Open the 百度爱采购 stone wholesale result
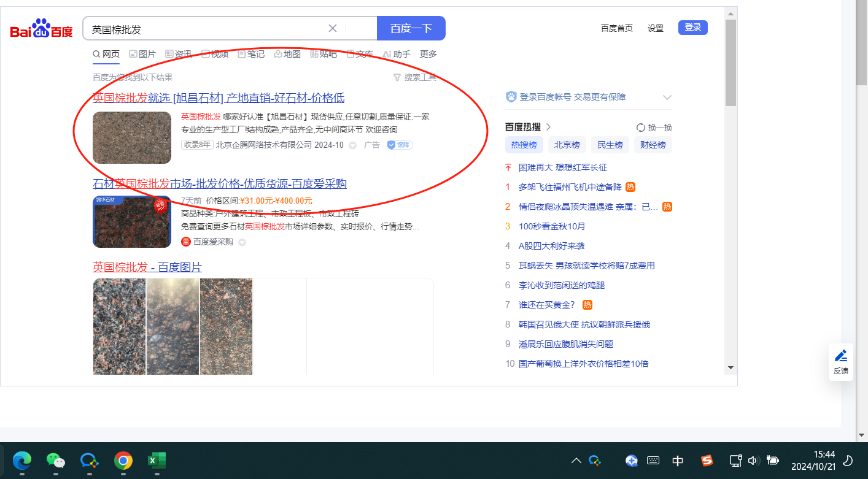 click(x=220, y=184)
